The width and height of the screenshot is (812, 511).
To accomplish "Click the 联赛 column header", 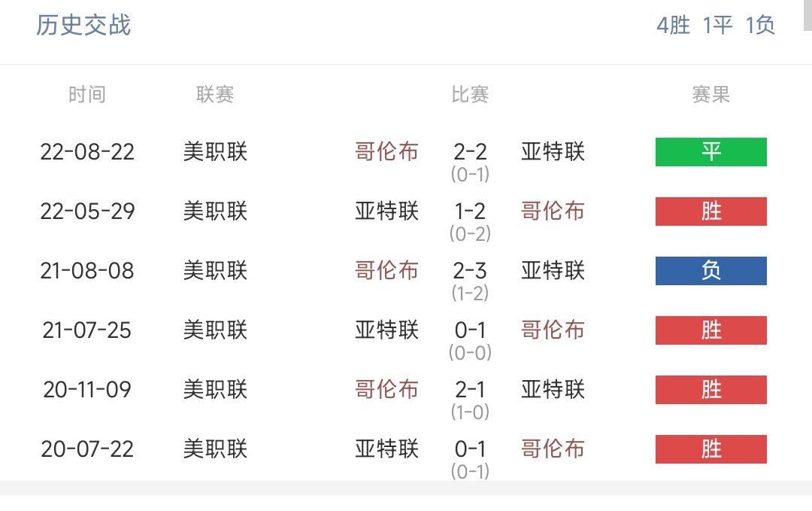I will (215, 94).
